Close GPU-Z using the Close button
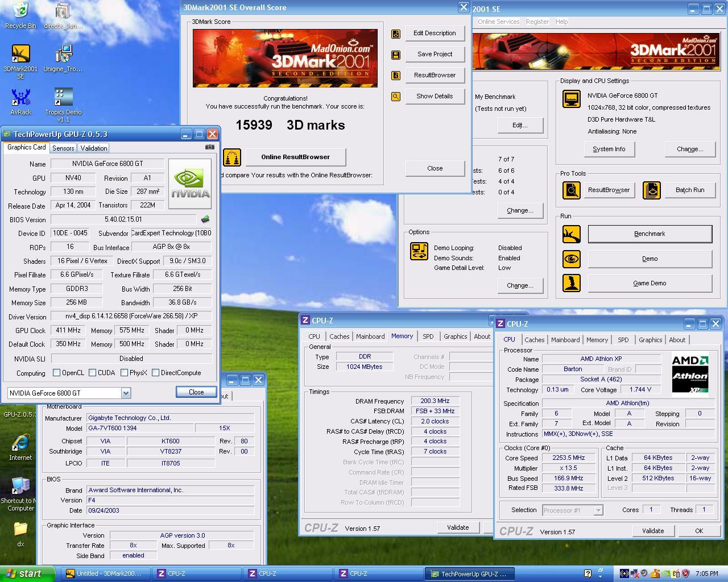 click(196, 392)
